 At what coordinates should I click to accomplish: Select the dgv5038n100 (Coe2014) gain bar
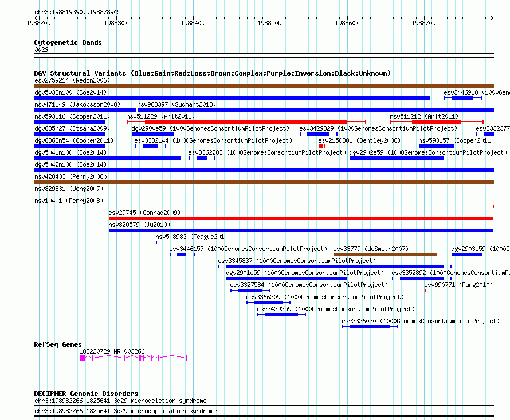tap(232, 98)
